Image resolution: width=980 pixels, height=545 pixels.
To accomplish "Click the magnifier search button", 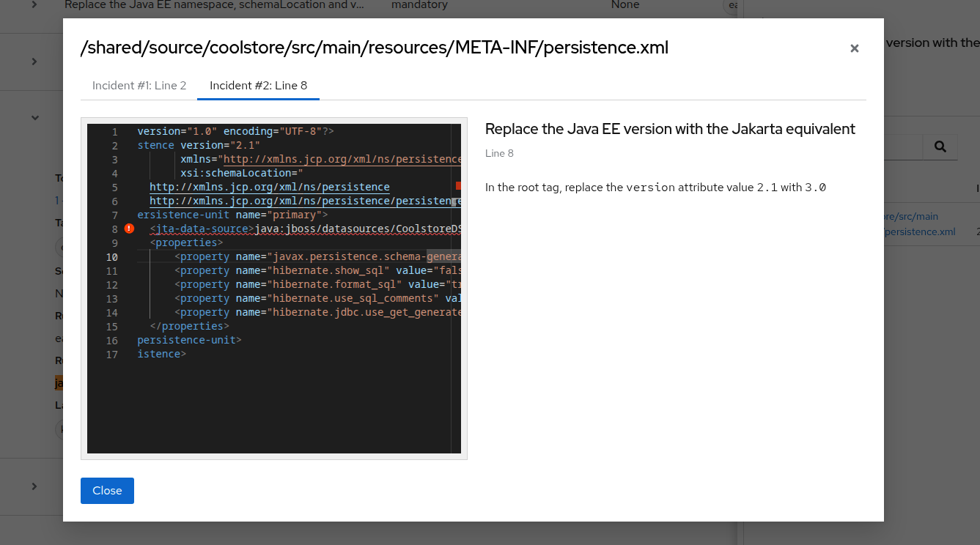I will tap(940, 147).
